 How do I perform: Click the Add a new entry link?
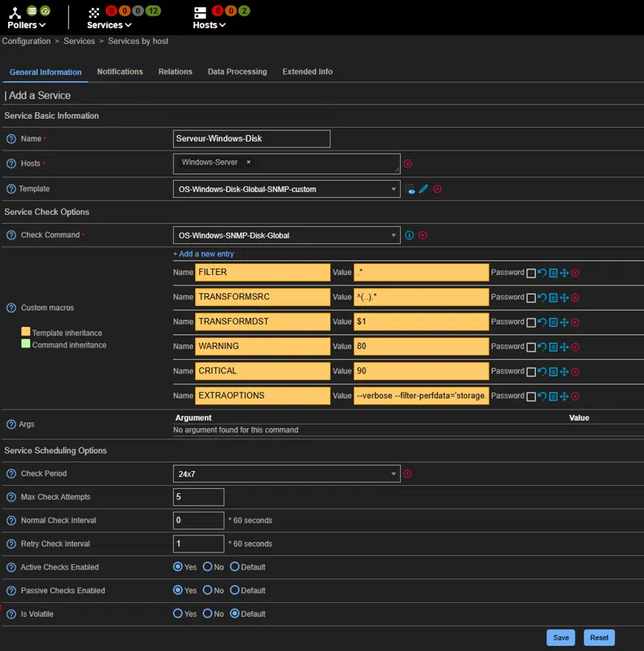click(203, 254)
